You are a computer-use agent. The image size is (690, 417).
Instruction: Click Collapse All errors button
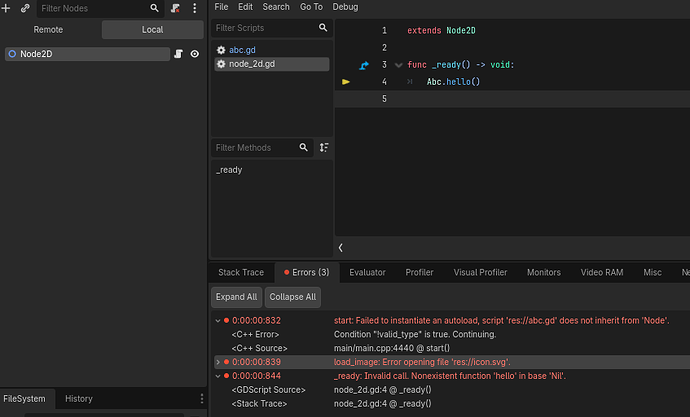click(x=293, y=297)
